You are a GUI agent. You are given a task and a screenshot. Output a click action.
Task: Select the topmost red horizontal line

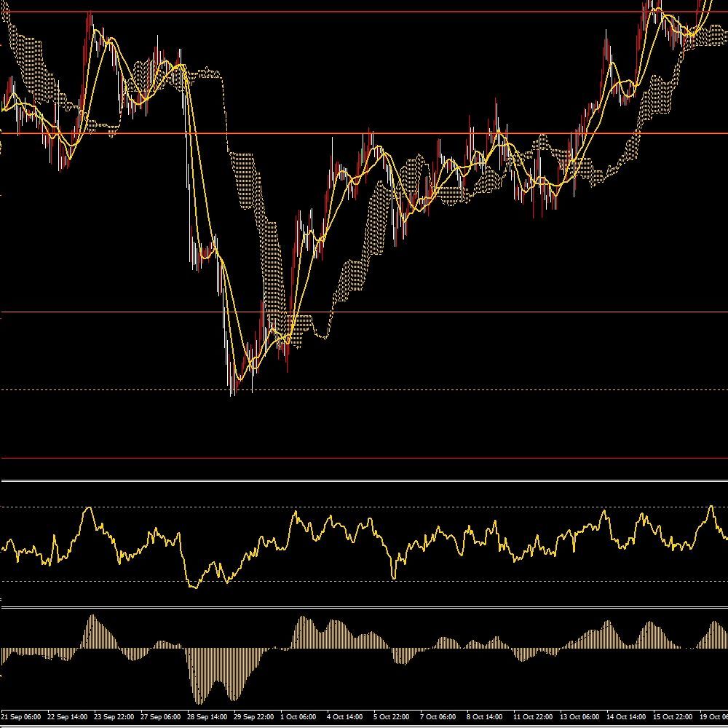(364, 12)
